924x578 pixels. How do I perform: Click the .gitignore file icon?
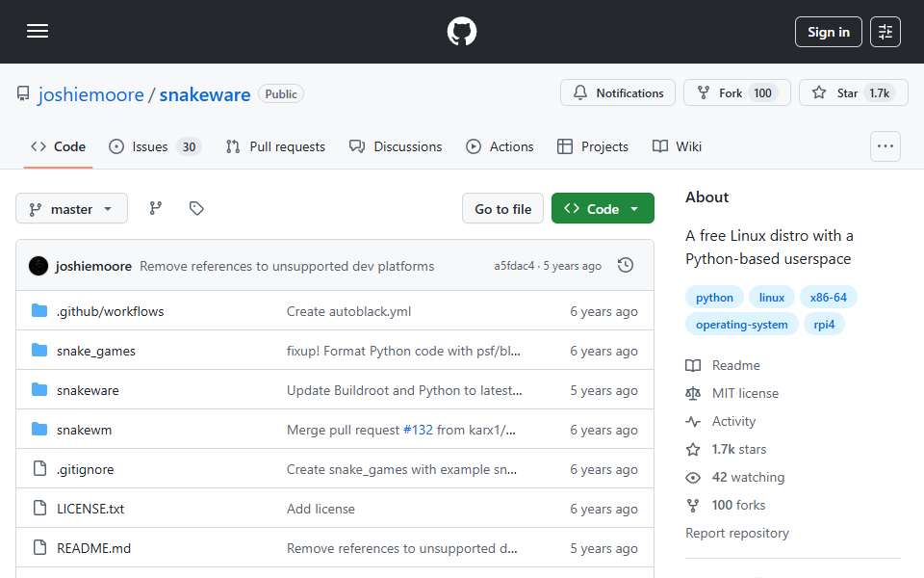point(39,468)
